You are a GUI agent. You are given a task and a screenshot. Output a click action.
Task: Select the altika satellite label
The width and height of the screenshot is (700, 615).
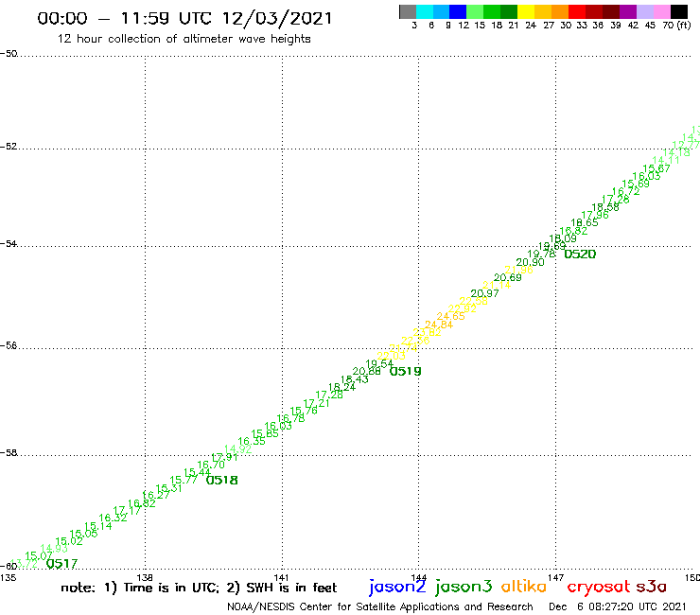[523, 587]
